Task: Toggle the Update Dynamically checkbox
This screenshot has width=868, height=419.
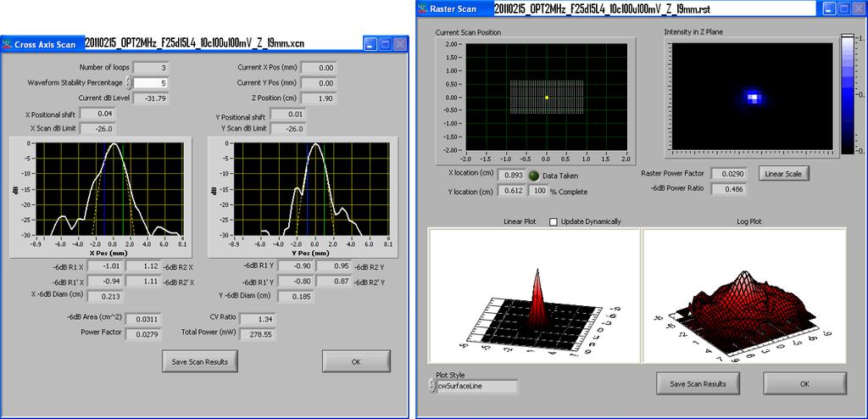Action: 553,221
